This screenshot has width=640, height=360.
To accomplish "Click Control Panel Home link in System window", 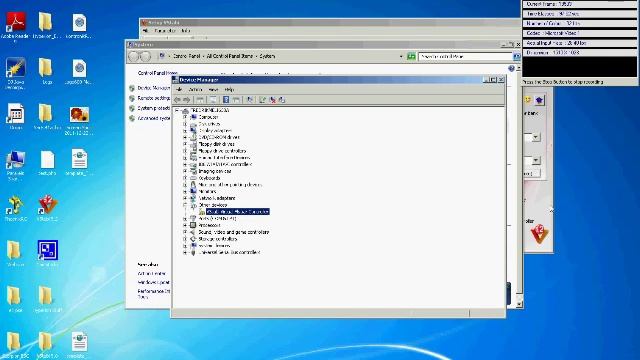I will (157, 73).
